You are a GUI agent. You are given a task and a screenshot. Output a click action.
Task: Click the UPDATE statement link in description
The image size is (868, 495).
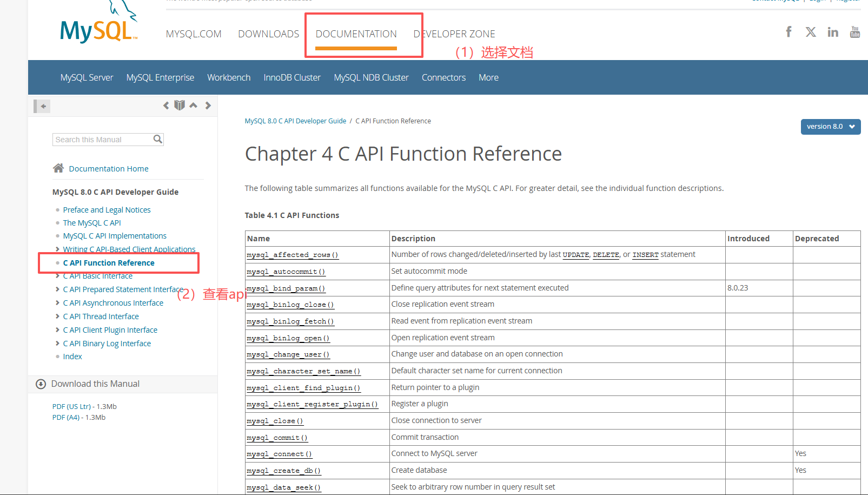[x=576, y=255]
